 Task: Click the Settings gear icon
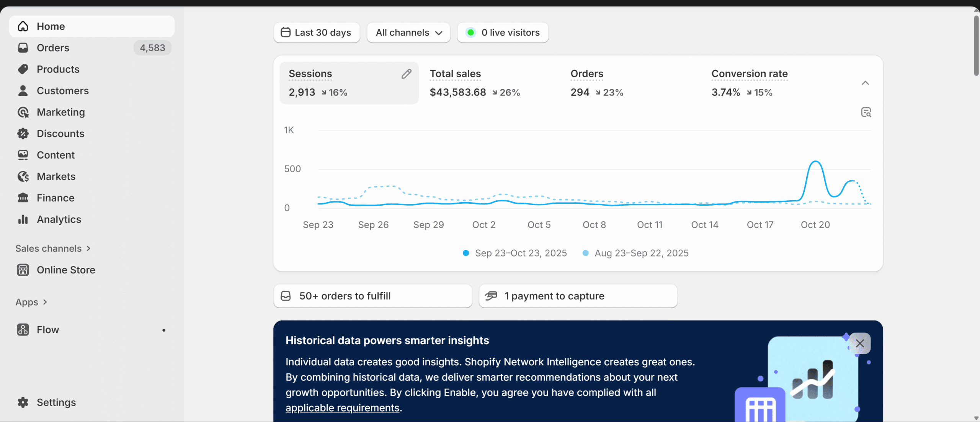23,402
